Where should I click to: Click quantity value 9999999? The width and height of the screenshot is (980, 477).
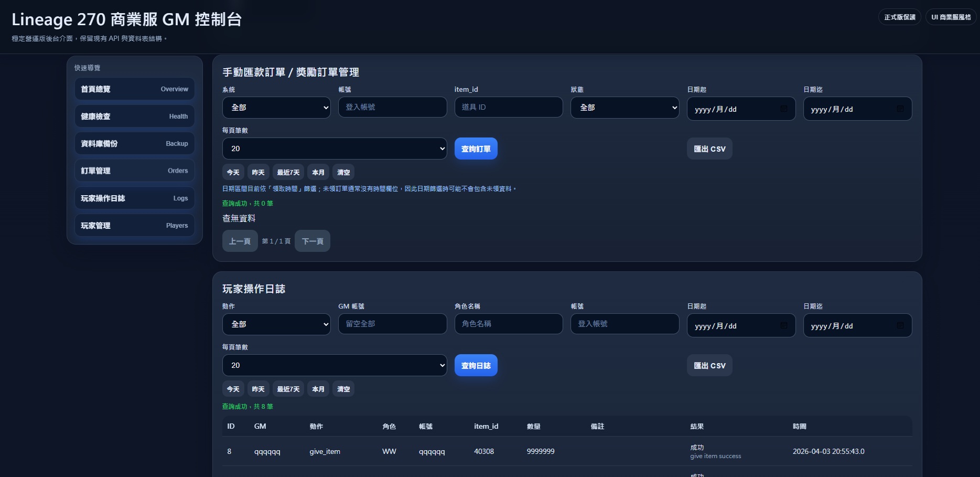coord(541,451)
